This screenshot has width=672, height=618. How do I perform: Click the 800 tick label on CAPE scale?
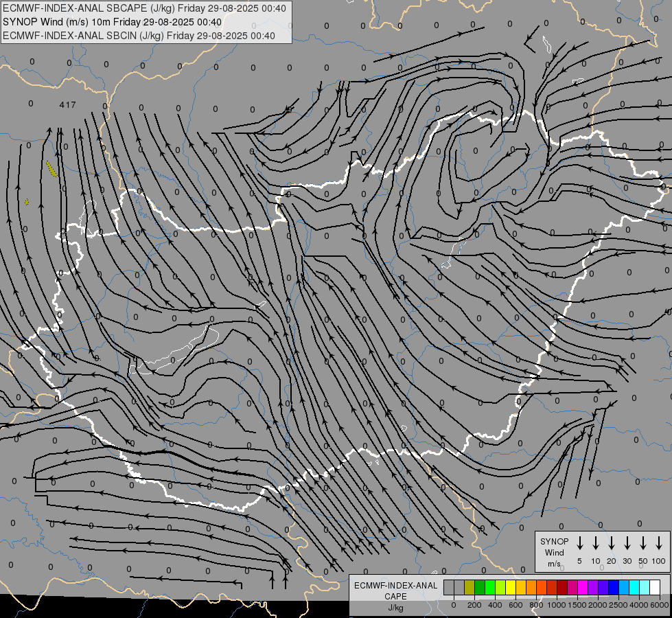click(x=536, y=605)
